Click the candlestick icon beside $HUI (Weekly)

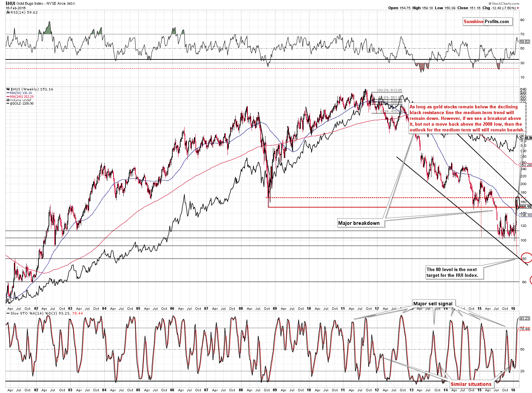point(7,89)
